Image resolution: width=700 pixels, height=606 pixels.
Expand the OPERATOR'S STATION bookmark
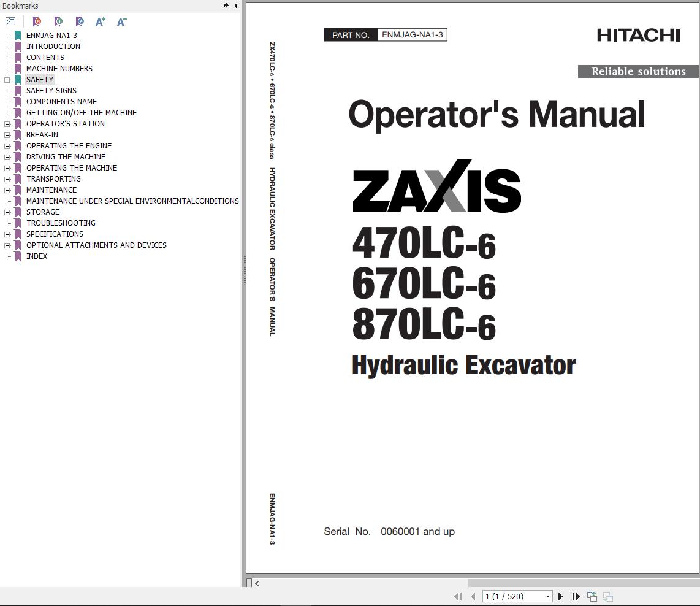(x=7, y=124)
